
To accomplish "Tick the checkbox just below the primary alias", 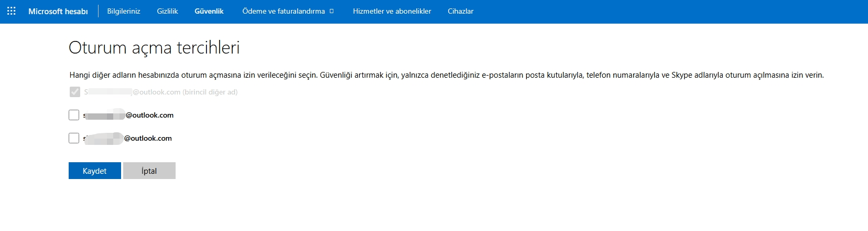I will point(74,115).
